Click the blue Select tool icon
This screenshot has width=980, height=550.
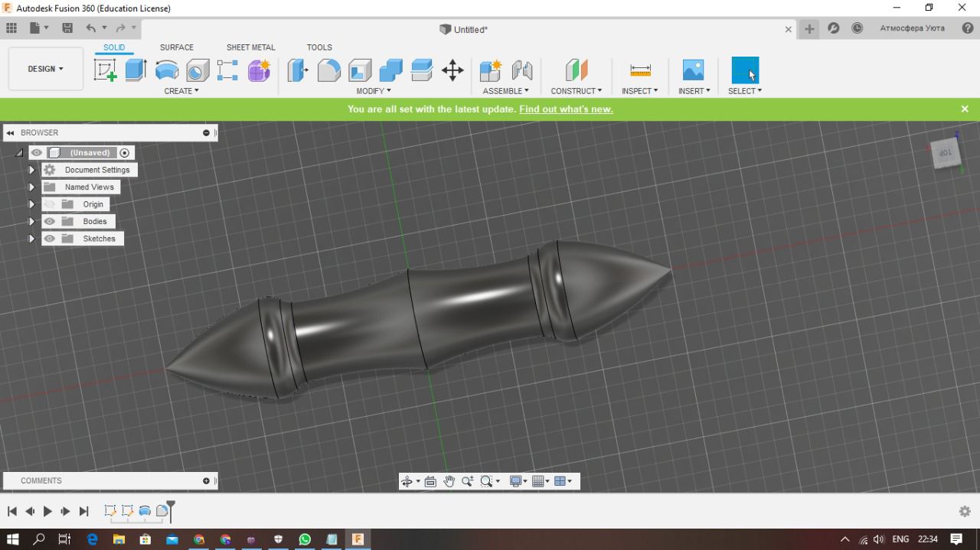tap(745, 70)
